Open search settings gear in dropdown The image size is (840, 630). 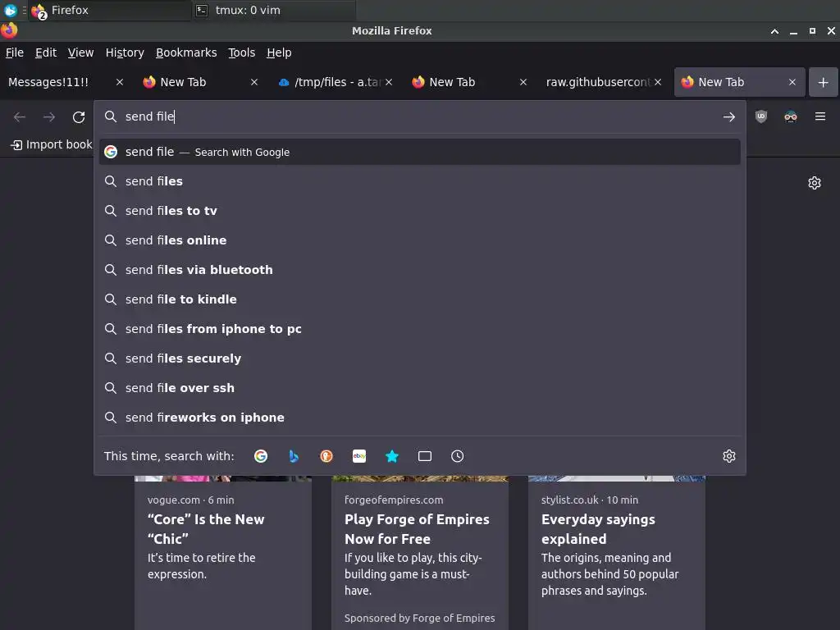click(x=728, y=456)
